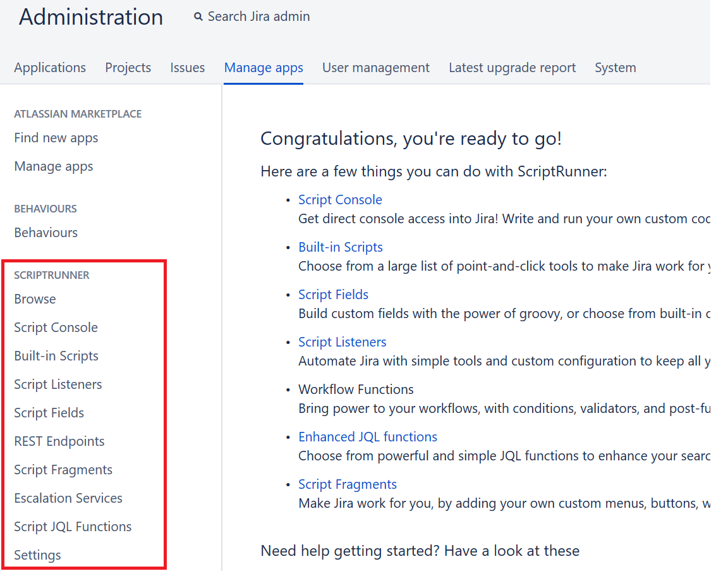Click the ATLASSIAN MARKETPLACE section label

pos(78,114)
